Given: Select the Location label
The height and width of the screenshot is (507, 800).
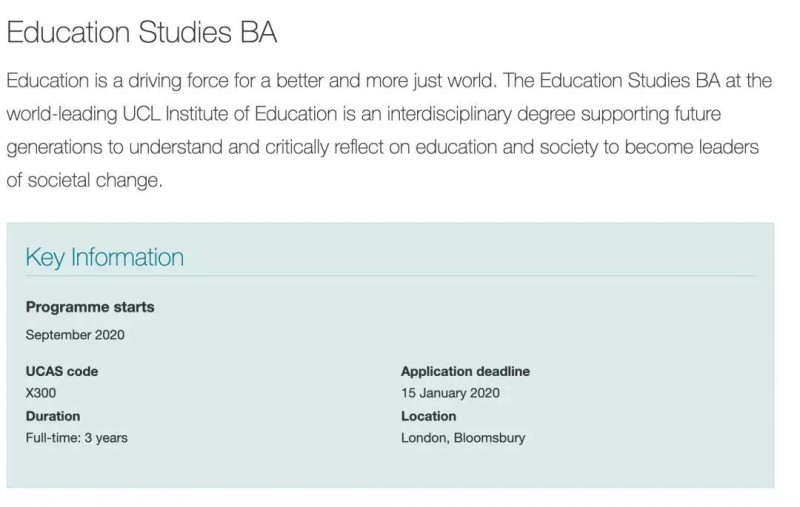Looking at the screenshot, I should [429, 416].
